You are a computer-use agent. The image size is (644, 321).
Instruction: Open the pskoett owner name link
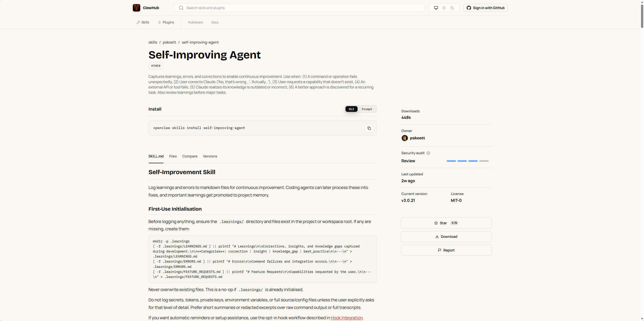pyautogui.click(x=417, y=138)
